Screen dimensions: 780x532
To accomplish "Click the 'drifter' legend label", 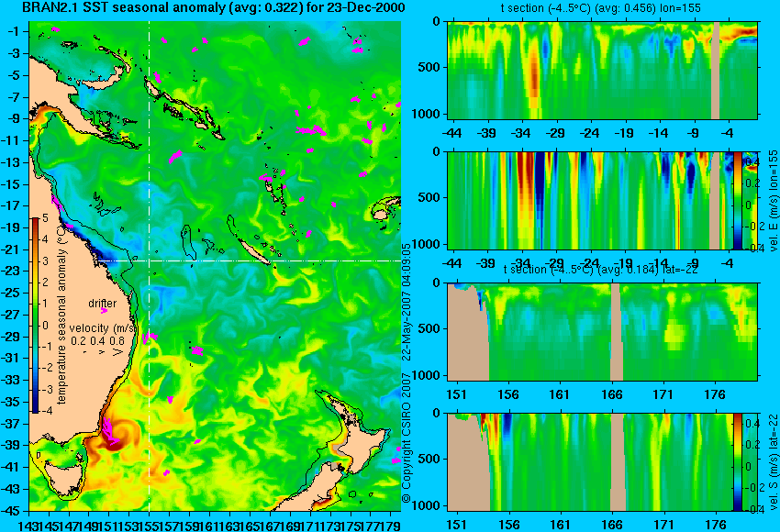I will [103, 304].
